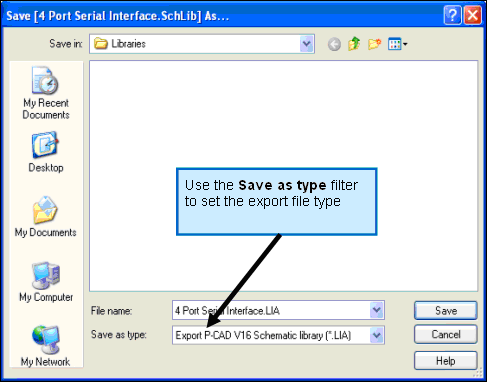Viewport: 487px width, 382px height.
Task: Create a new folder
Action: click(374, 44)
